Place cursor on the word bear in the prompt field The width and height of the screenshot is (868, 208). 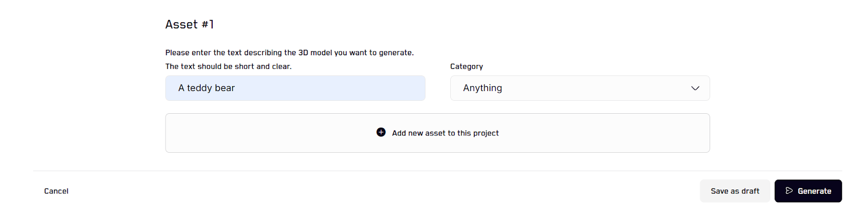[225, 88]
